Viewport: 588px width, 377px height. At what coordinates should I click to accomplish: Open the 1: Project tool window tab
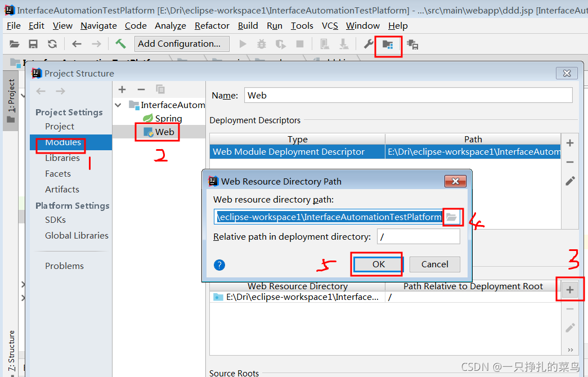point(11,101)
